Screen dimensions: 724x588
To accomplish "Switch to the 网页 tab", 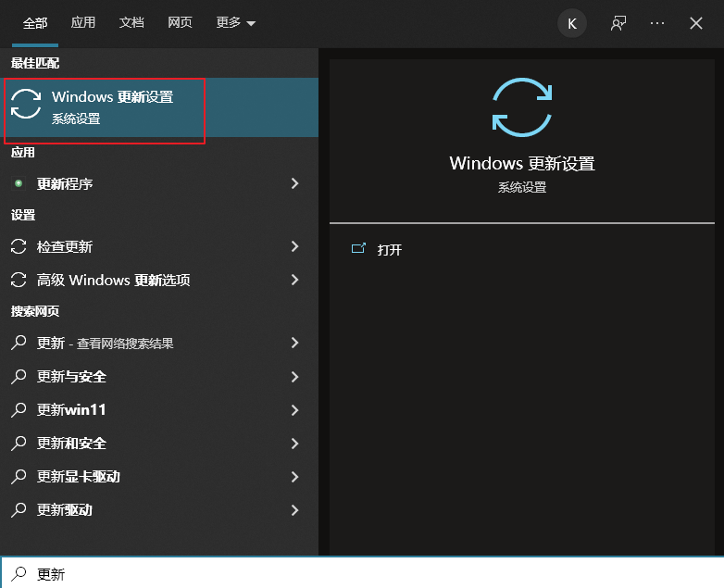I will (x=180, y=22).
